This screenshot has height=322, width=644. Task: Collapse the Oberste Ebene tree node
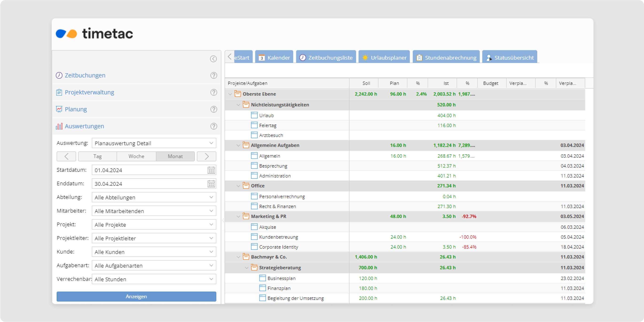tap(230, 94)
